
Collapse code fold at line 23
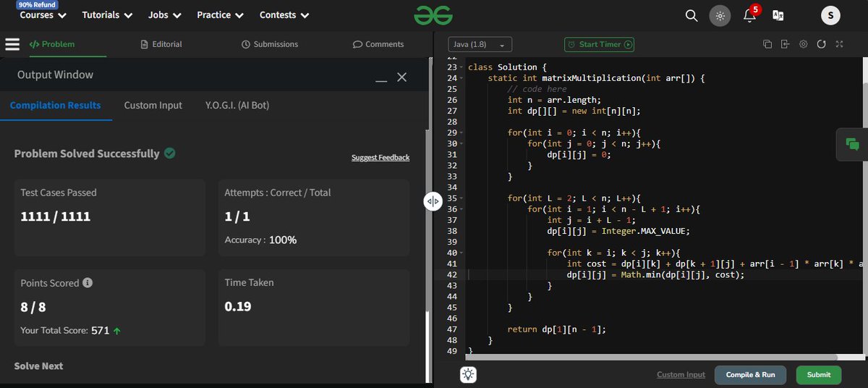pyautogui.click(x=461, y=67)
